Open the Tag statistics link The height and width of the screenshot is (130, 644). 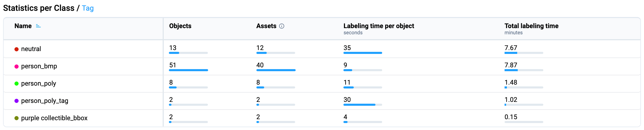[x=88, y=8]
